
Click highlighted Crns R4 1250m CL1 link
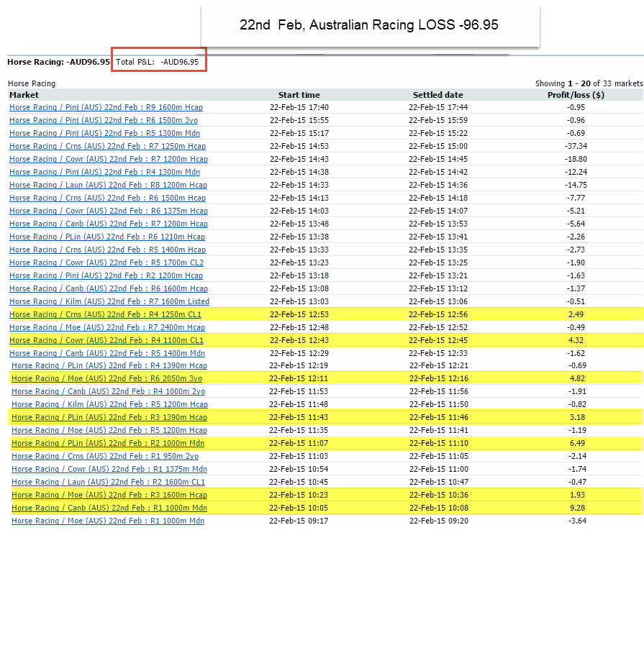106,314
